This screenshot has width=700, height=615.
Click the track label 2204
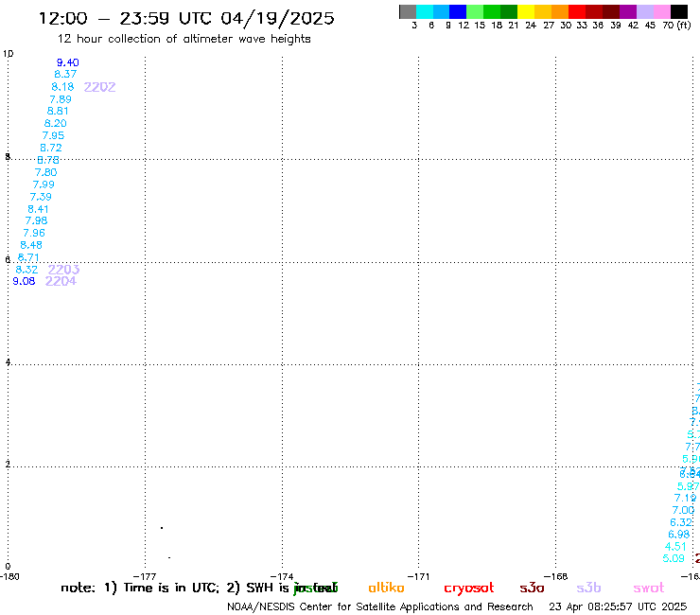click(x=61, y=281)
